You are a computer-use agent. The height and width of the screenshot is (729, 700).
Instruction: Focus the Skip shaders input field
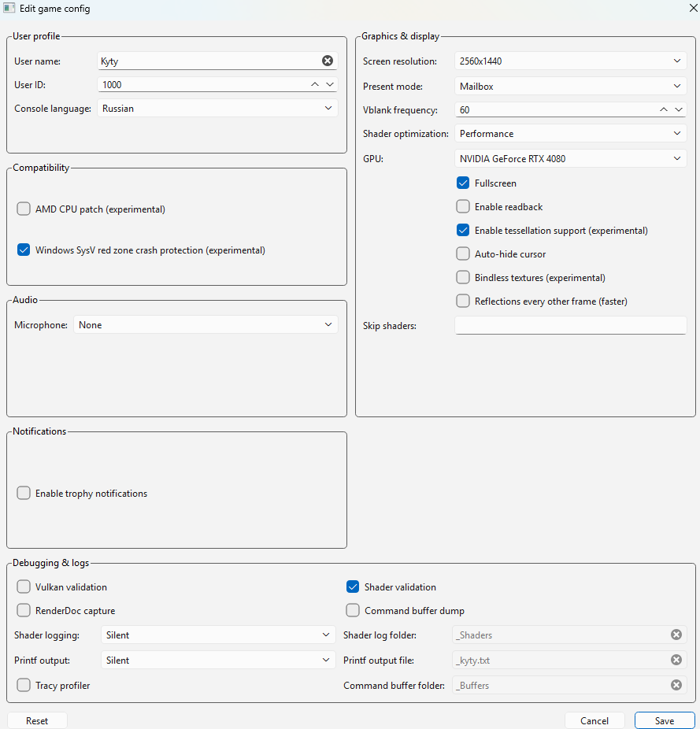(x=570, y=325)
